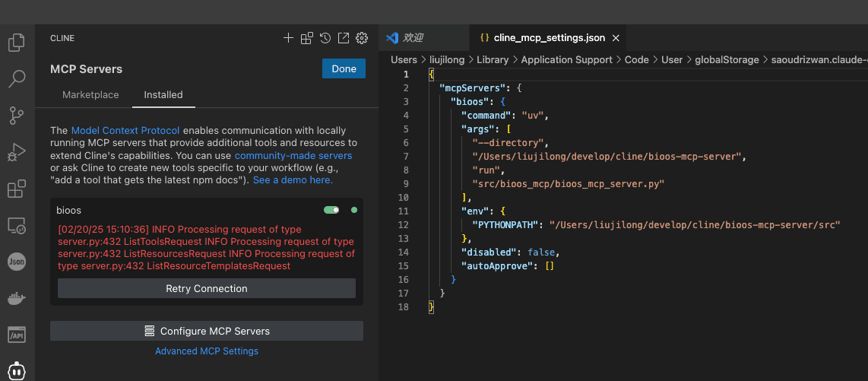Open Advanced MCP Settings link
This screenshot has width=868, height=381.
coord(207,351)
